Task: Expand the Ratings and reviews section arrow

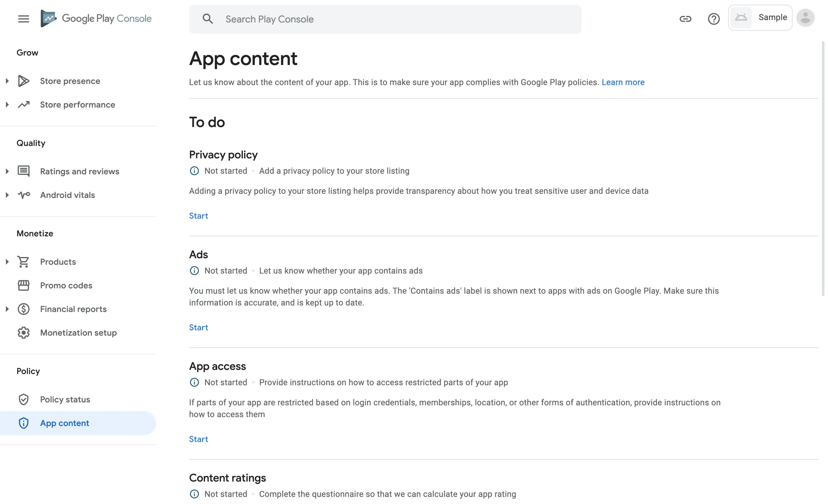Action: 7,171
